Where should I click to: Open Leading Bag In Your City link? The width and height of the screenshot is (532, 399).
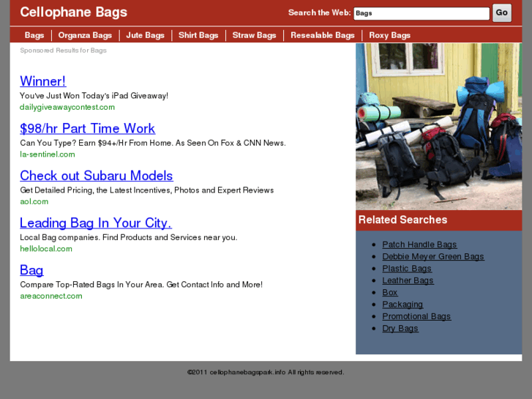tap(96, 223)
